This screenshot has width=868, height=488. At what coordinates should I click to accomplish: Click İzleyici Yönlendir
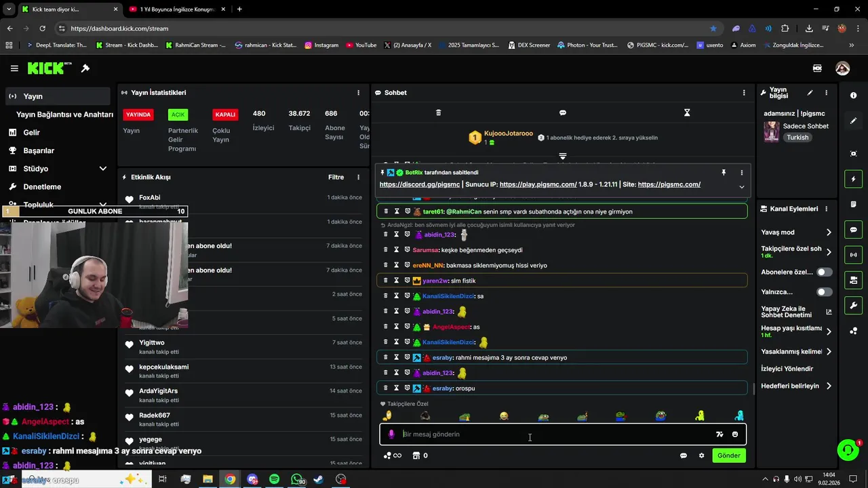pyautogui.click(x=787, y=369)
